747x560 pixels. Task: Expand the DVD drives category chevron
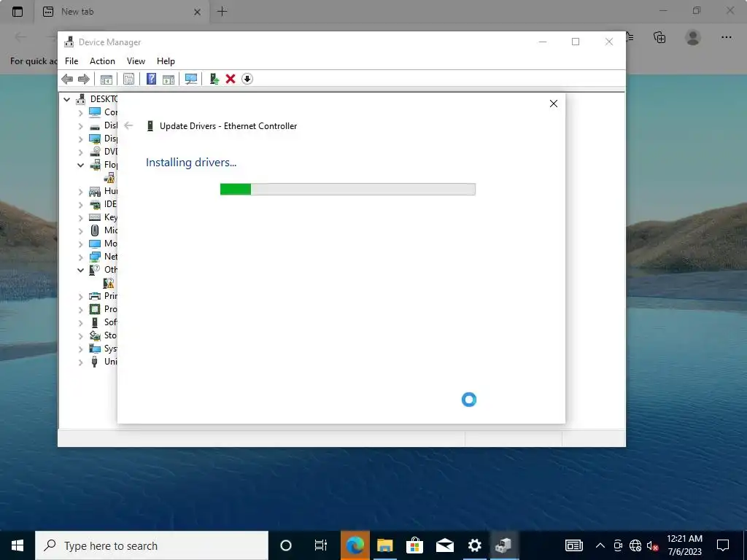pos(80,152)
